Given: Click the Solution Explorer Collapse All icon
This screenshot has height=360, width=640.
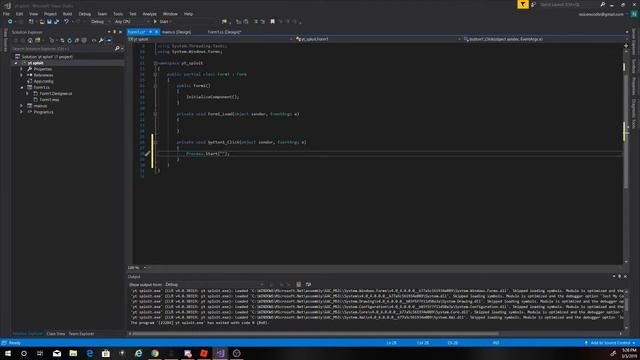Looking at the screenshot, I should point(77,40).
